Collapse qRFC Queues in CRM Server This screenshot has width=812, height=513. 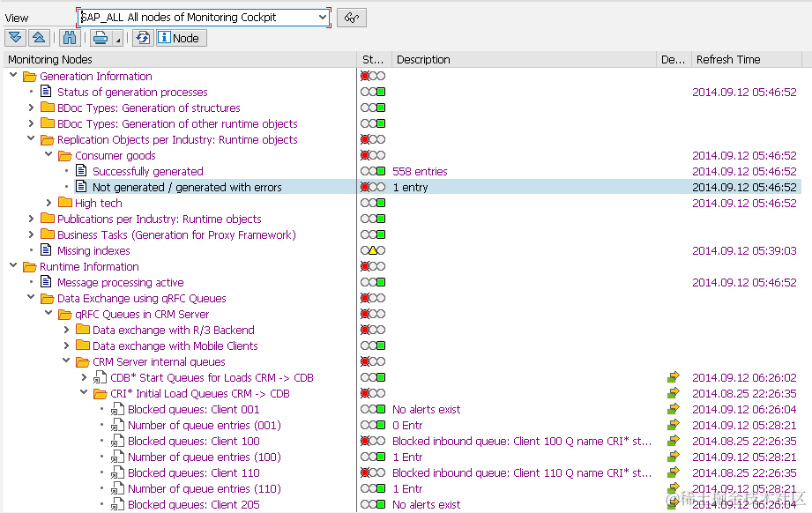(x=48, y=313)
